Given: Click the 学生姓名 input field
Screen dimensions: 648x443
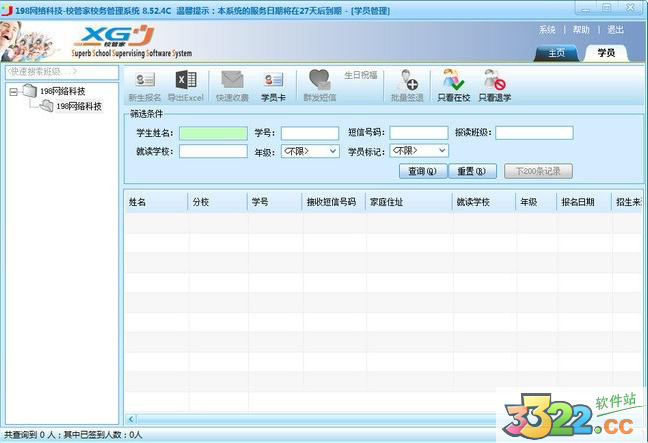Looking at the screenshot, I should [x=213, y=133].
